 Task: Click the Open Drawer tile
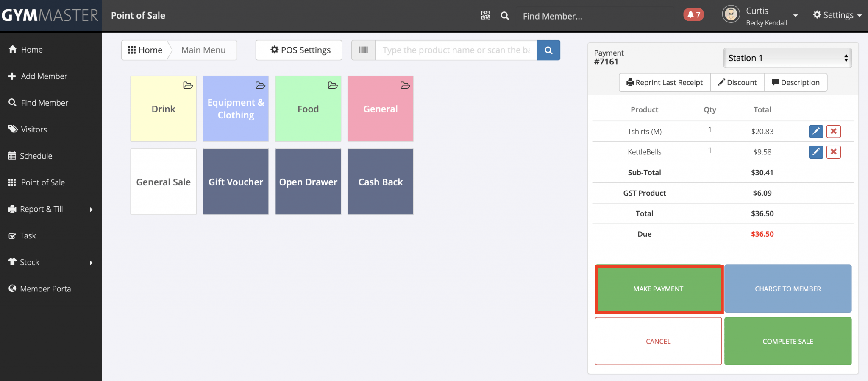308,182
